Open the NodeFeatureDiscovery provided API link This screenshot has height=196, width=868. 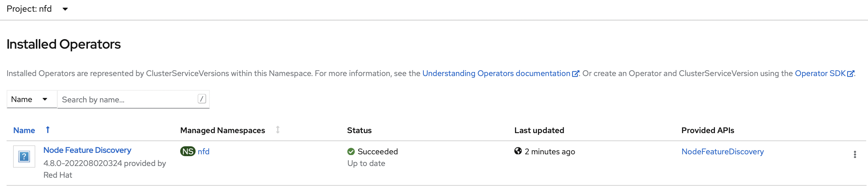723,152
